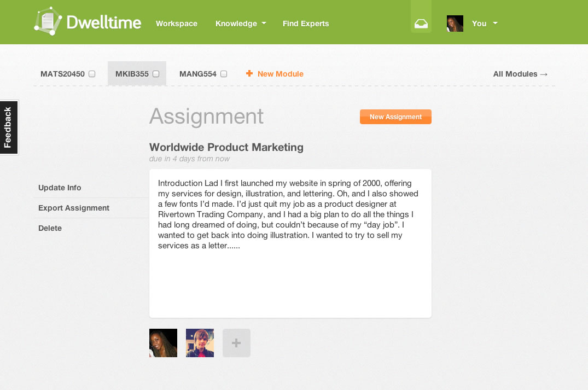Viewport: 588px width, 390px height.
Task: Expand the Knowledge dropdown
Action: pyautogui.click(x=241, y=24)
